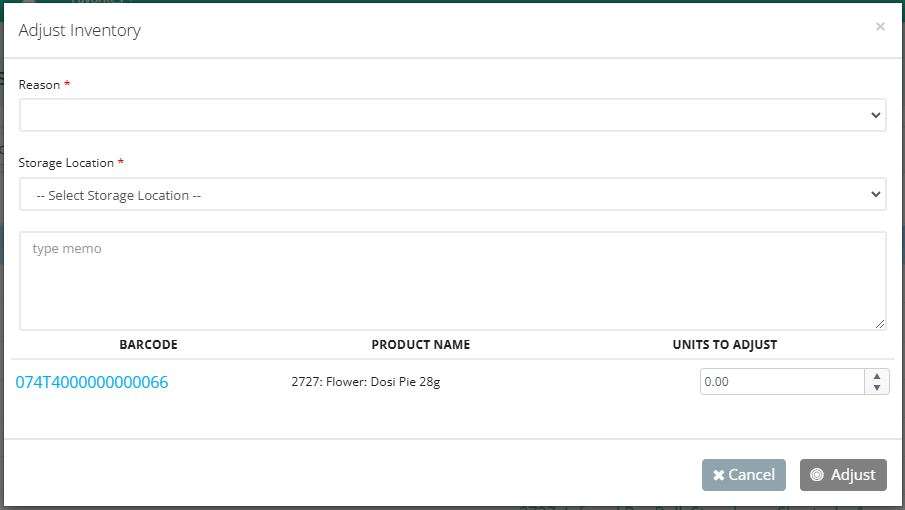Select the Dosi Pie 28g product name
The height and width of the screenshot is (510, 905).
[366, 382]
